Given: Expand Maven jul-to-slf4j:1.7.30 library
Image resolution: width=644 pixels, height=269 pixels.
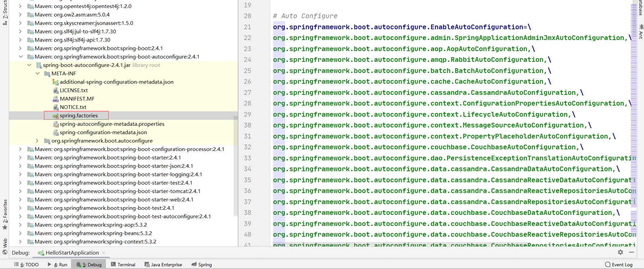Looking at the screenshot, I should click(21, 32).
